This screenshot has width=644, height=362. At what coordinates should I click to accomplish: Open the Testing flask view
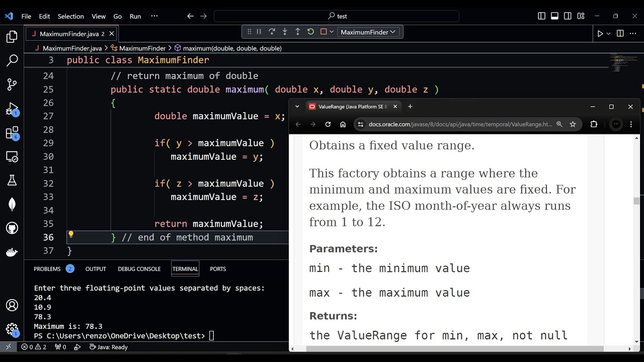click(12, 180)
